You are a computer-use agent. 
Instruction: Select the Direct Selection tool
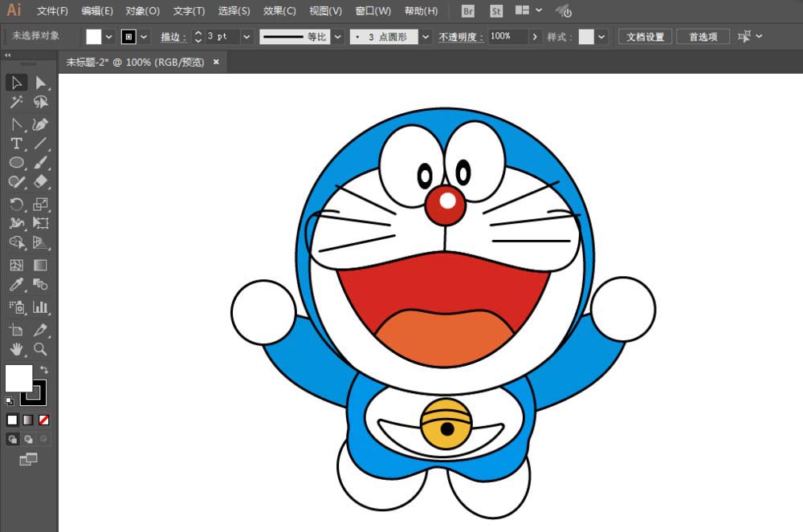pyautogui.click(x=40, y=83)
